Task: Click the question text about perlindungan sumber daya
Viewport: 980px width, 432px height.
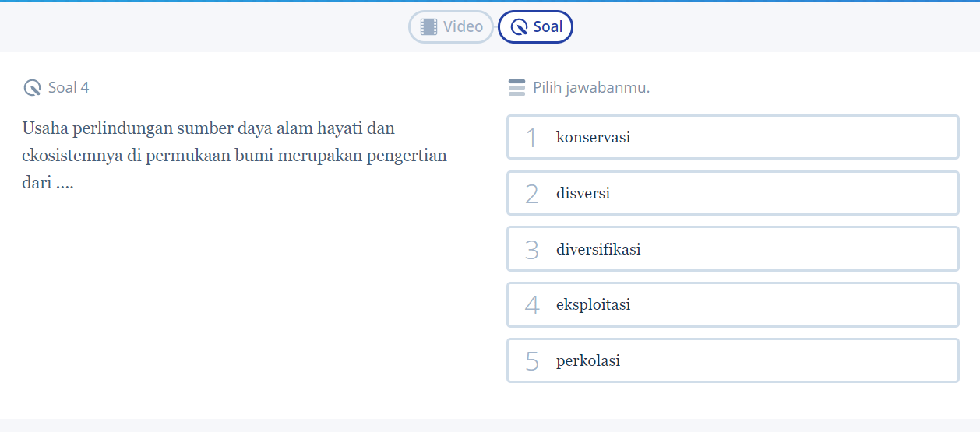Action: (234, 156)
